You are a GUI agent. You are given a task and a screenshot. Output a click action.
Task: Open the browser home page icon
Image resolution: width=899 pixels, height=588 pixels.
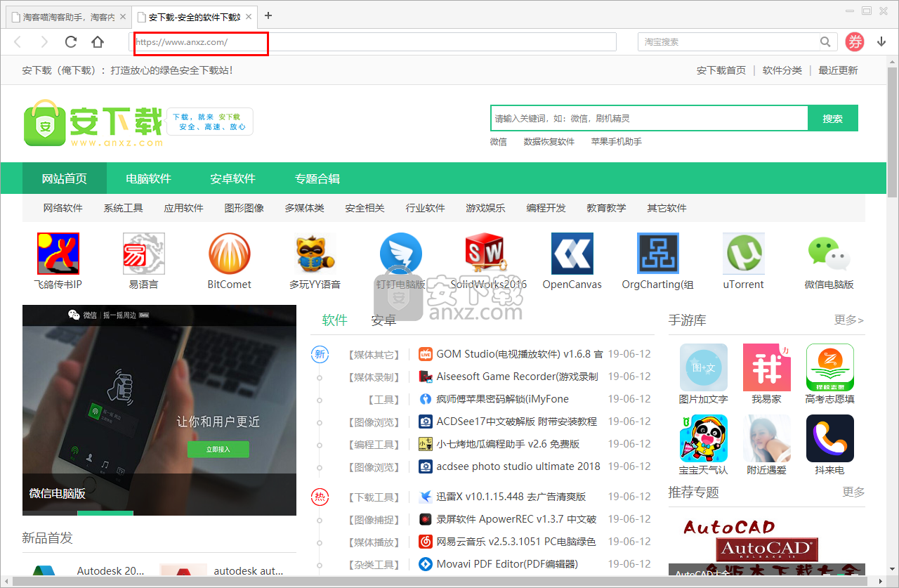(98, 42)
